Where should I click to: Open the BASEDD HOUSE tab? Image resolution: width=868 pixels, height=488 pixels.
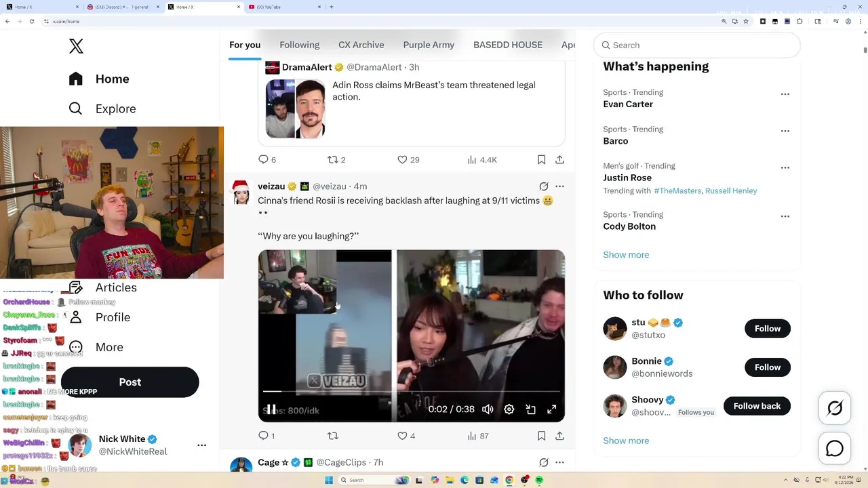click(x=508, y=45)
